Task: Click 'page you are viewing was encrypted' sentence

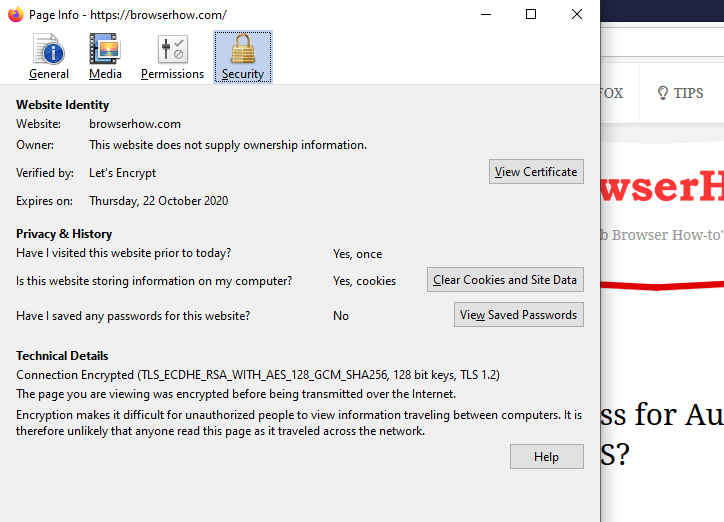Action: tap(236, 394)
